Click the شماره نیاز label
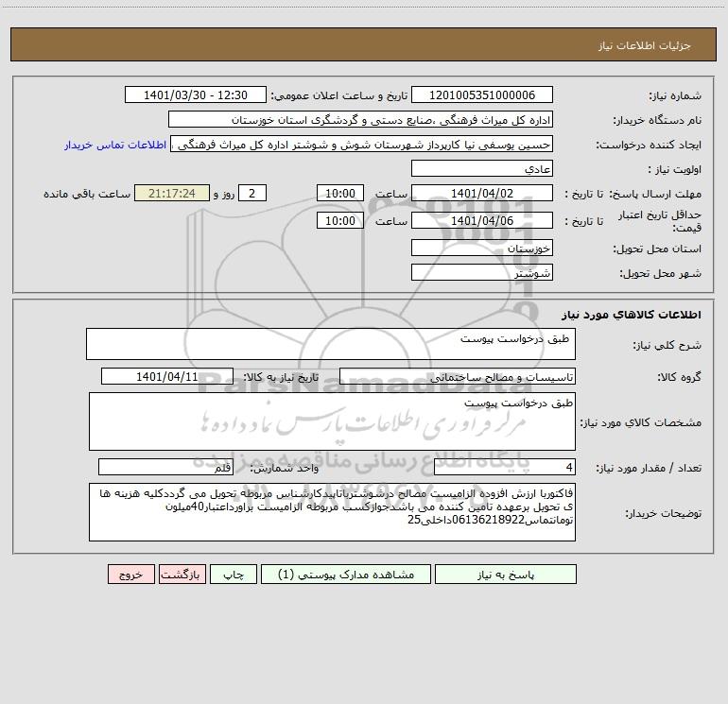The image size is (728, 704). [x=675, y=96]
